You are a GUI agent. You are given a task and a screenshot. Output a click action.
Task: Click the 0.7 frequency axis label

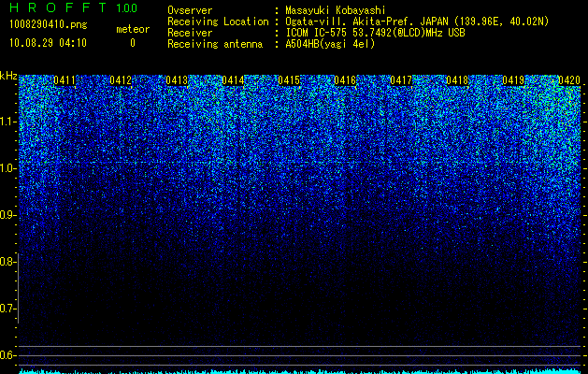pyautogui.click(x=7, y=309)
